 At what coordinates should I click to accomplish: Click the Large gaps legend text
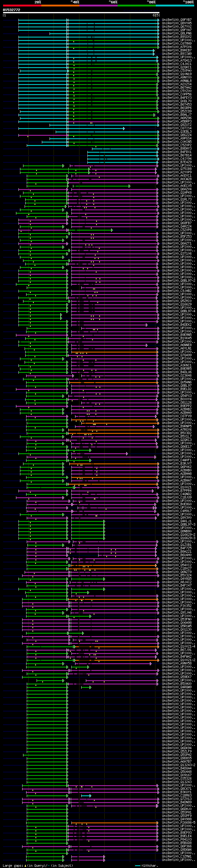(38, 866)
